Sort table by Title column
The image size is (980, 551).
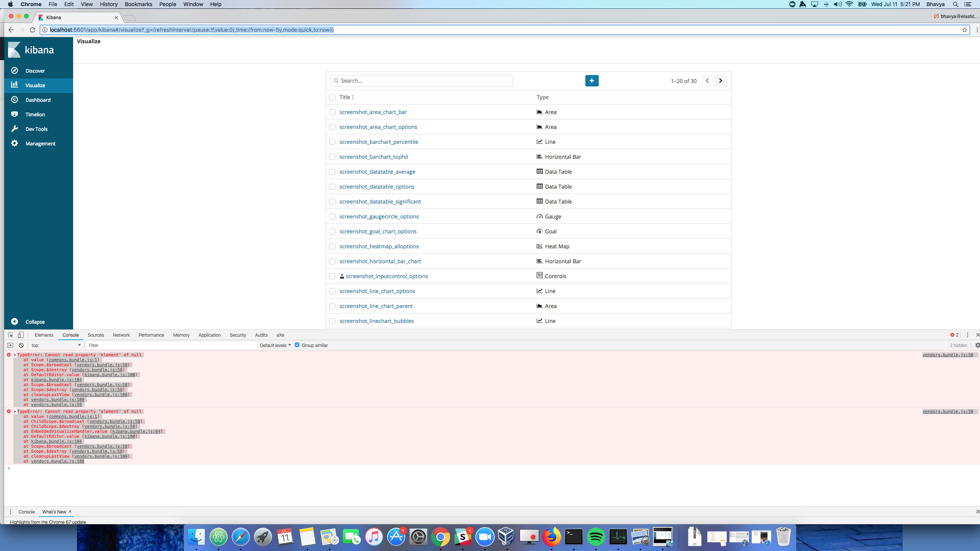point(346,97)
